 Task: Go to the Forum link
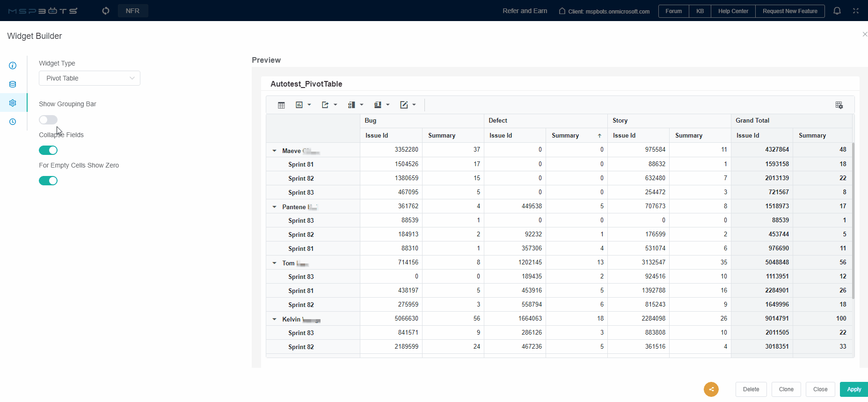673,11
